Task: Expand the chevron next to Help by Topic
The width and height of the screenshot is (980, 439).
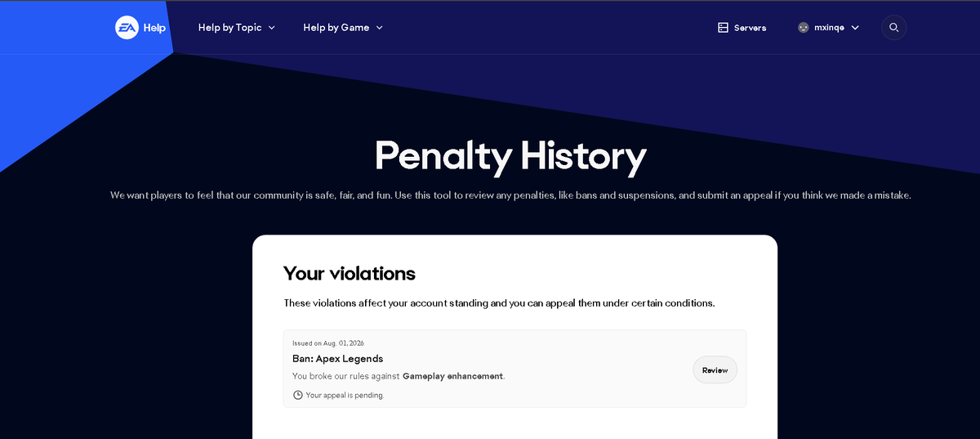Action: coord(271,28)
